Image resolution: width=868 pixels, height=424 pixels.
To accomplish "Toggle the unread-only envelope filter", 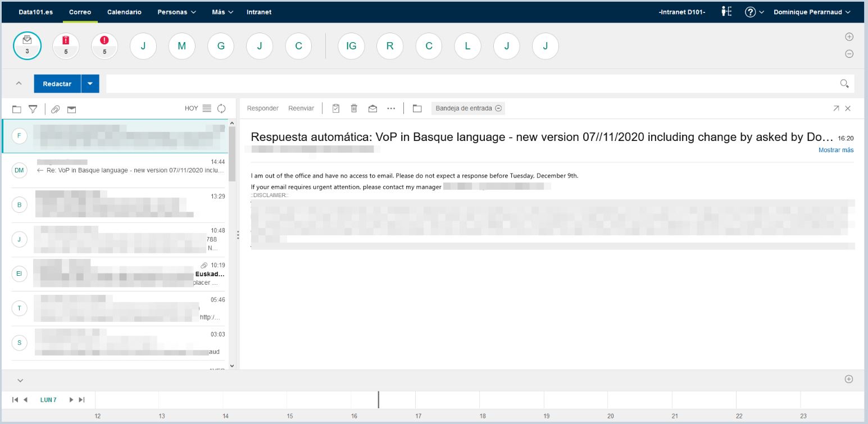I will (71, 109).
